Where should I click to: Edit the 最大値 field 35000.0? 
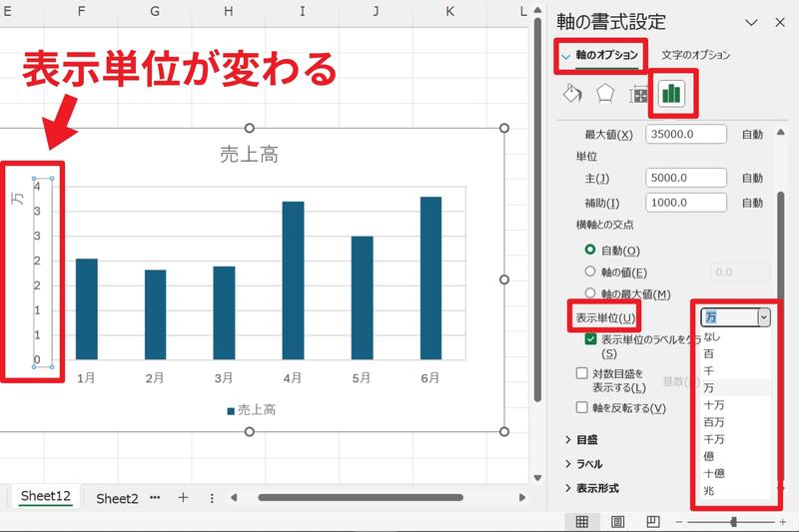(x=686, y=134)
